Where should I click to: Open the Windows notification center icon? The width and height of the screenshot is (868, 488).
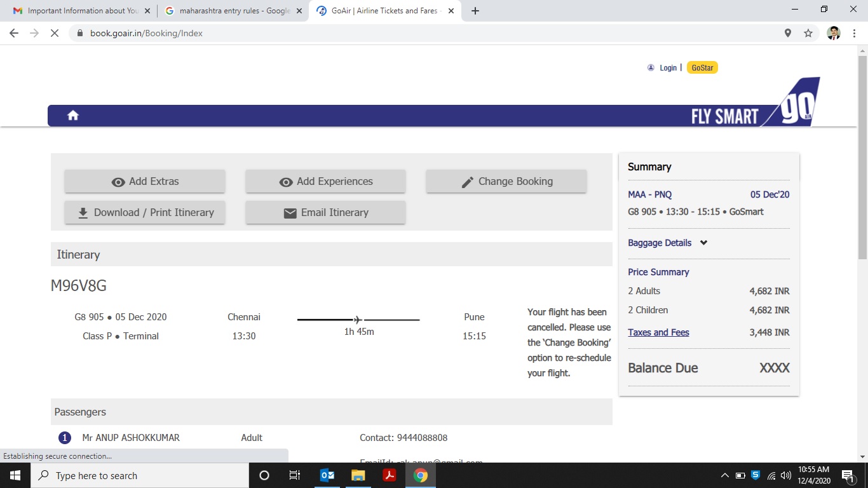click(847, 475)
